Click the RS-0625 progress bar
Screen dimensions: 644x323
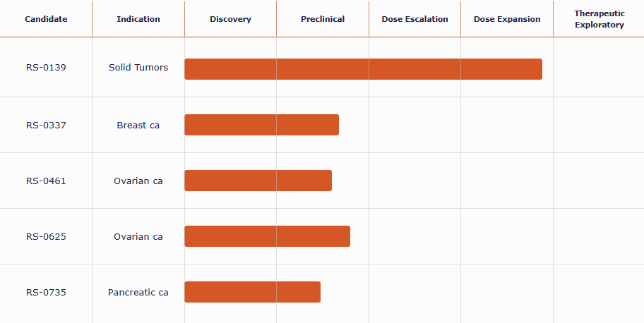[267, 236]
